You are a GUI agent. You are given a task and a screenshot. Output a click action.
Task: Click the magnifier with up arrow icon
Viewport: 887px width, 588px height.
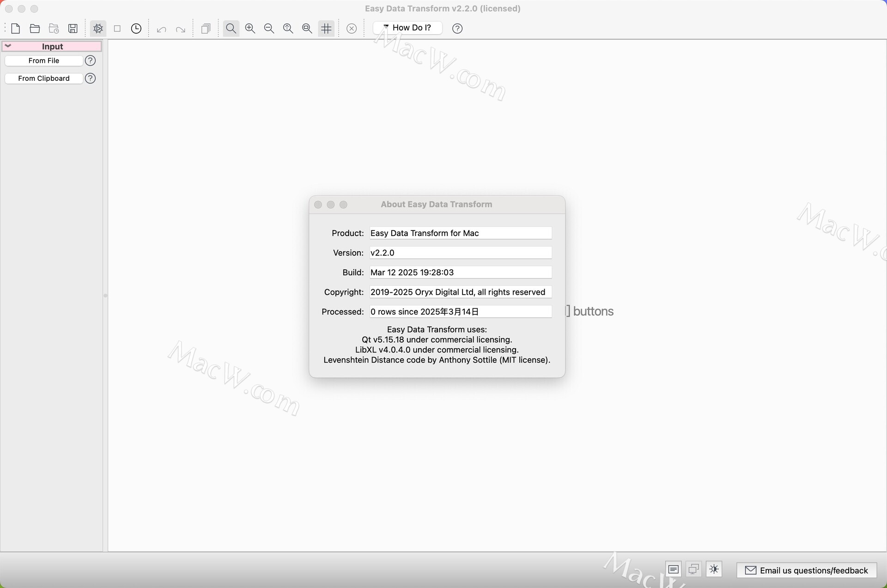[288, 29]
